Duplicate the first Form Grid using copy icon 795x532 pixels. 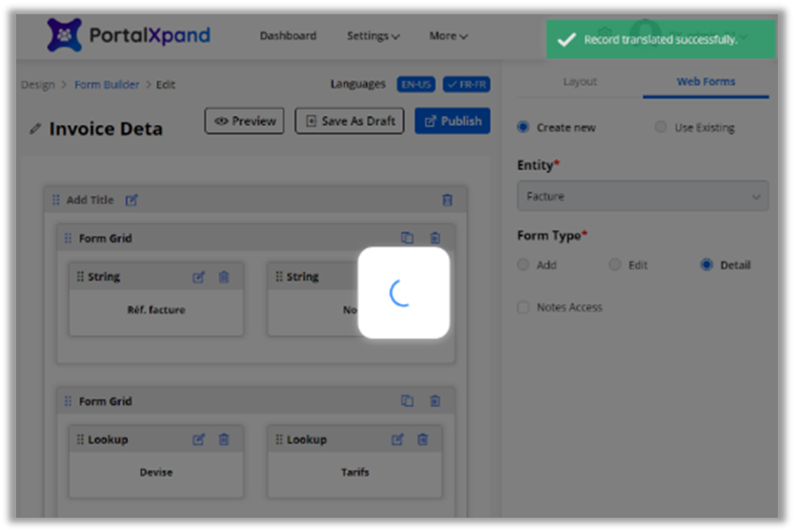tap(407, 238)
